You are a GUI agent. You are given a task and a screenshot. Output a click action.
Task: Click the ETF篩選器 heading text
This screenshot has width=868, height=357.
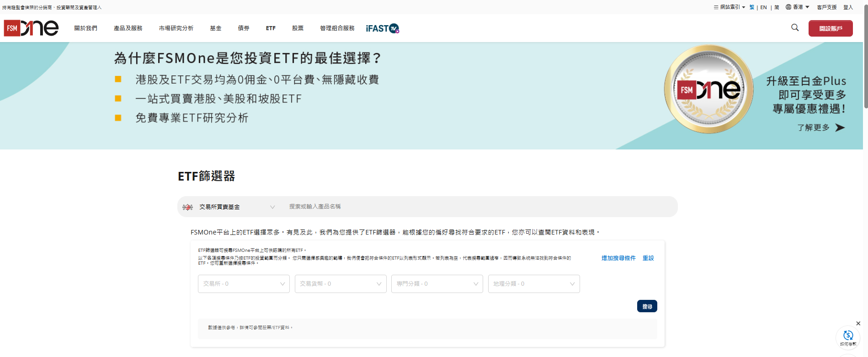click(x=206, y=176)
